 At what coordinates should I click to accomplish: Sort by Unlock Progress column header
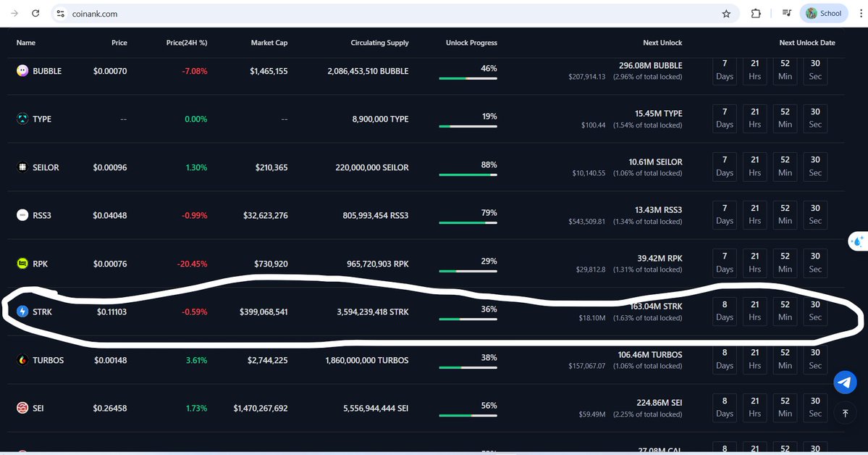coord(471,43)
